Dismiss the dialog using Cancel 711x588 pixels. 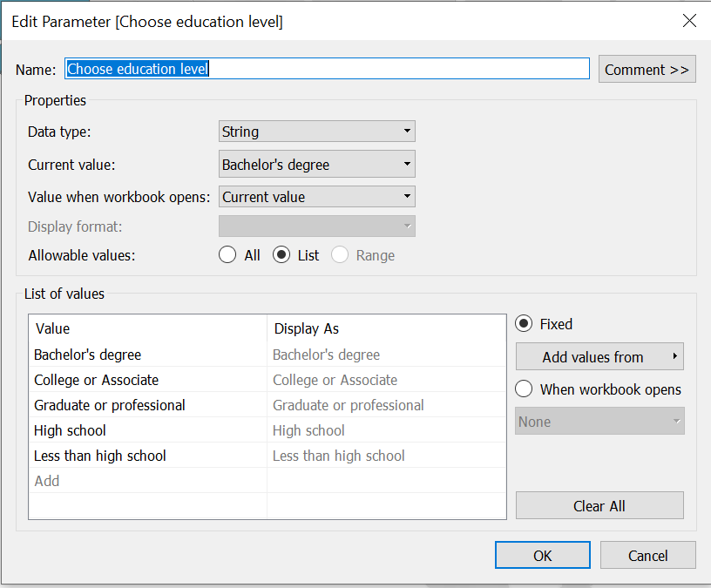tap(647, 555)
